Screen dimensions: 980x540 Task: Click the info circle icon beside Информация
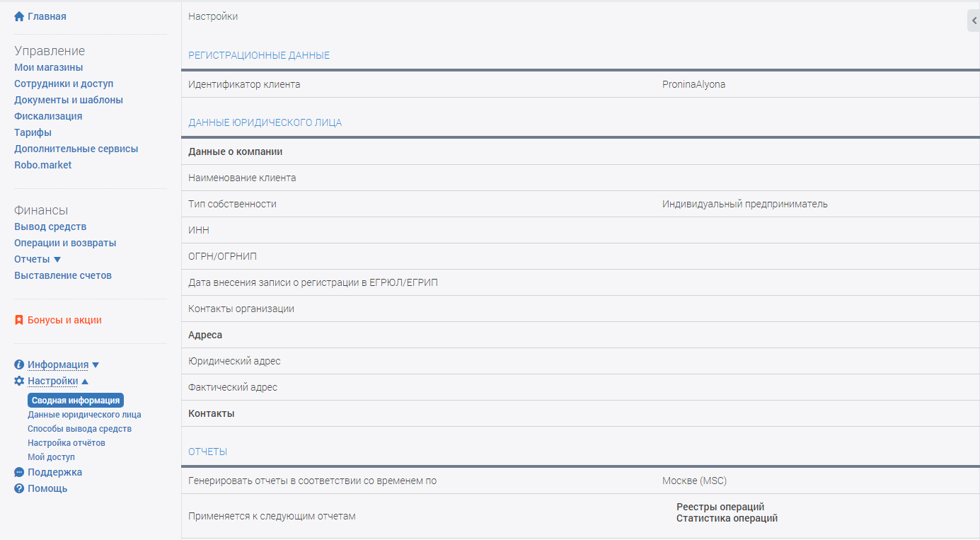tap(19, 364)
